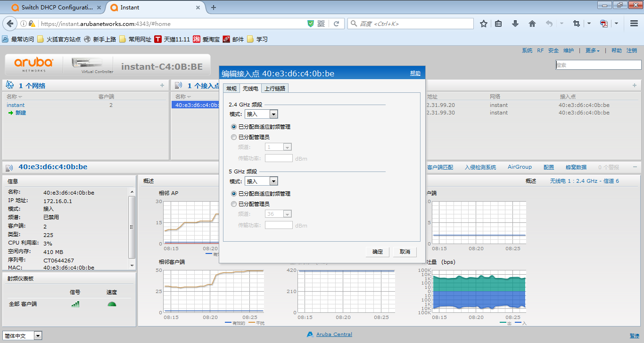The image size is (644, 343).
Task: Click the network panel icon beside 1 个网络
Action: (x=9, y=85)
